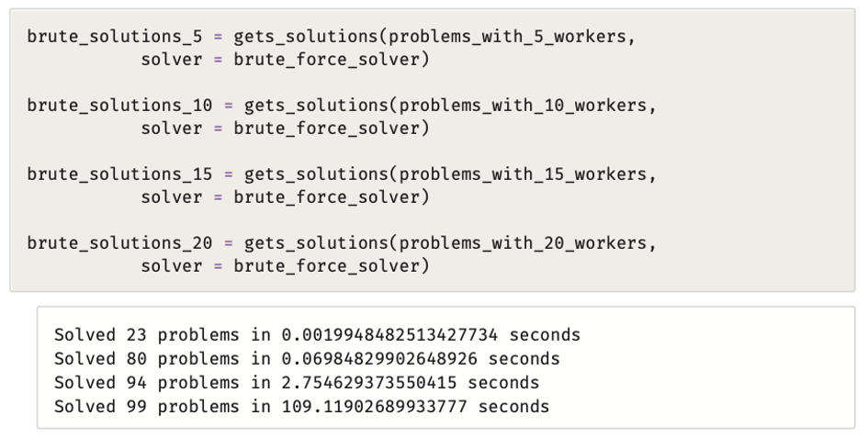Click the 'Solved 99 problems' output line

(x=301, y=405)
